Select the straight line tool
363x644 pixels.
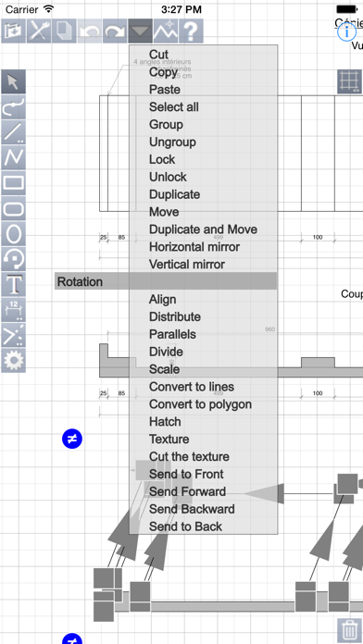point(14,132)
